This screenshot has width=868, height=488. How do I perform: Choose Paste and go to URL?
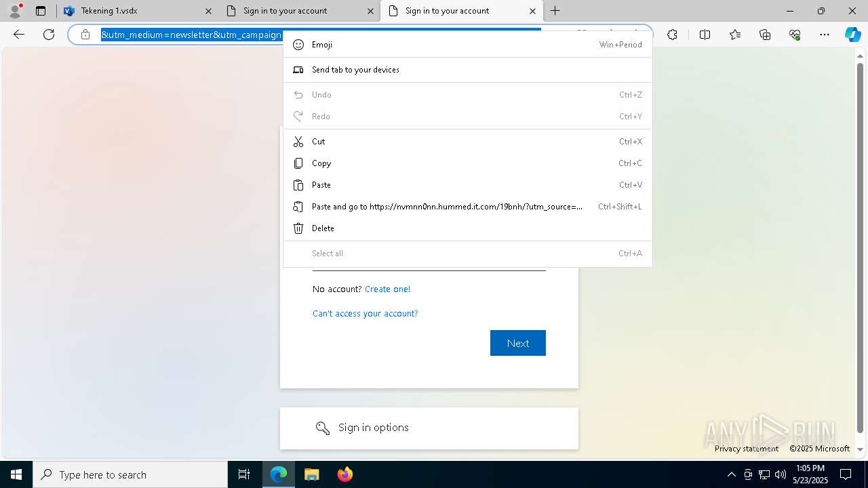pos(467,207)
